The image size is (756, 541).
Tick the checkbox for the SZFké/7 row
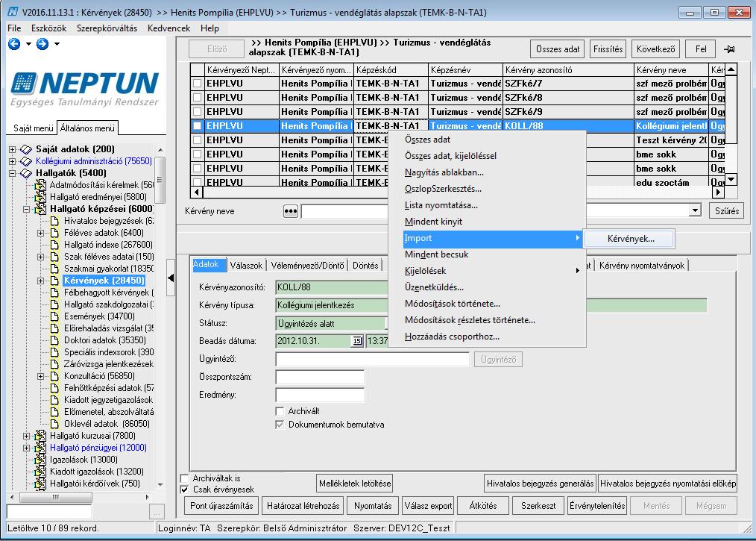tap(197, 84)
